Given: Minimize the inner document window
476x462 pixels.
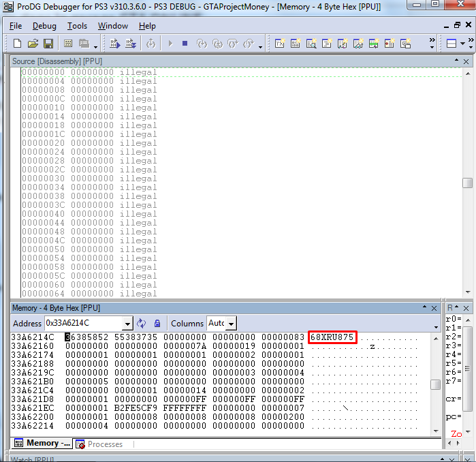Looking at the screenshot, I should click(446, 27).
